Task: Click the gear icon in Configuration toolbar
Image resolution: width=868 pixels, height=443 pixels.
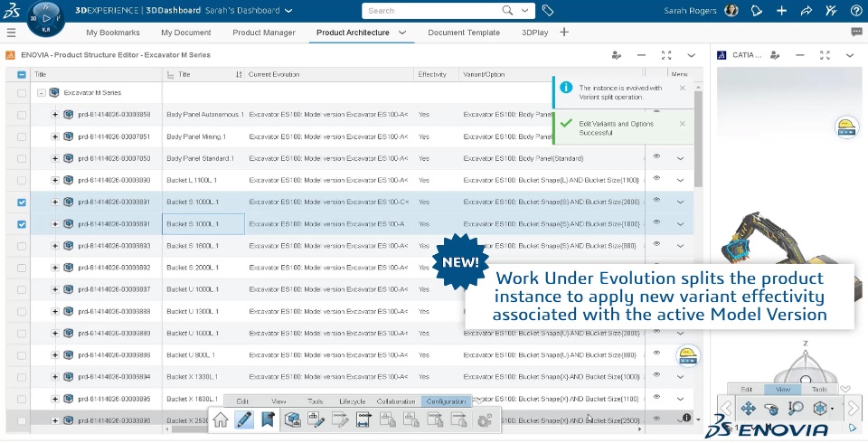Action: point(485,420)
